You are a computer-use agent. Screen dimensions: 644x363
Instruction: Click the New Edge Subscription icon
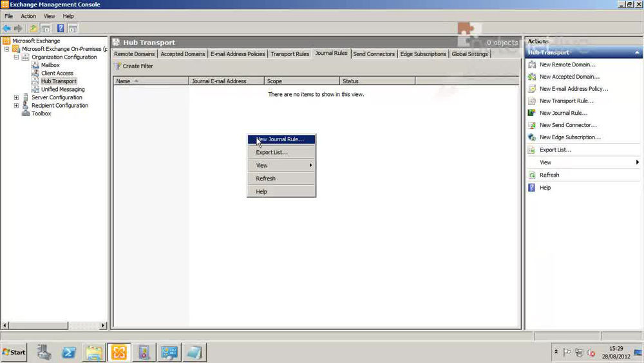click(x=532, y=137)
